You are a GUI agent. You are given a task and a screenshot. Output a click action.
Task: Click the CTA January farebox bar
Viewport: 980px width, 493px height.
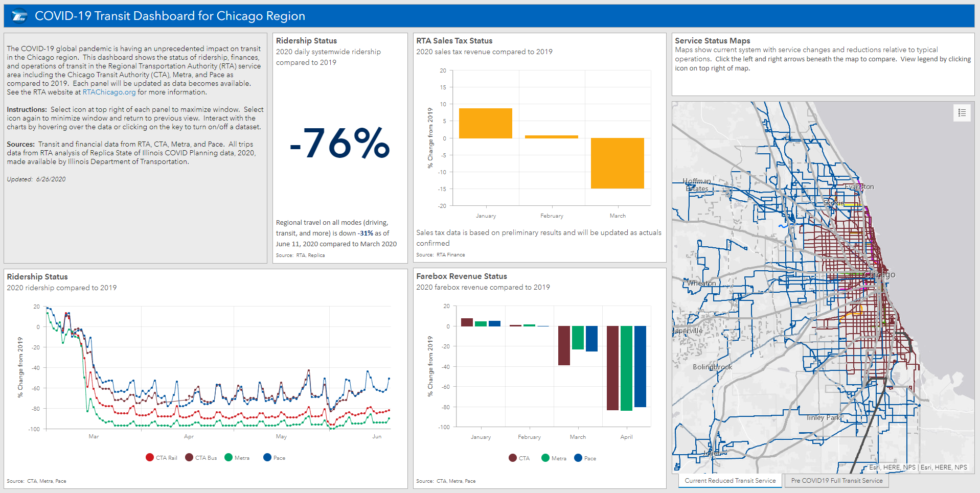coord(467,322)
